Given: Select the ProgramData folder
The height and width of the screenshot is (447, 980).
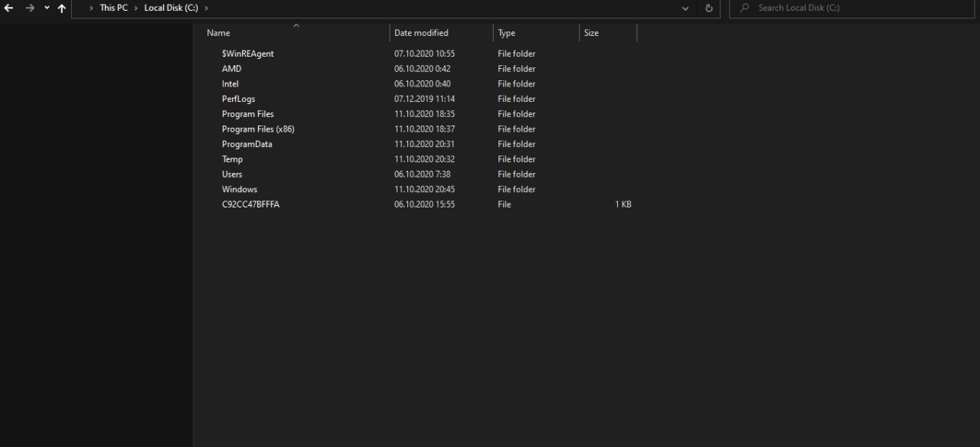Looking at the screenshot, I should [x=247, y=144].
